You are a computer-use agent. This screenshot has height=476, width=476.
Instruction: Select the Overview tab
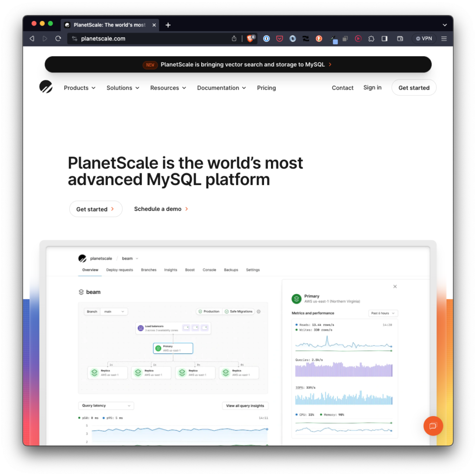pos(90,270)
